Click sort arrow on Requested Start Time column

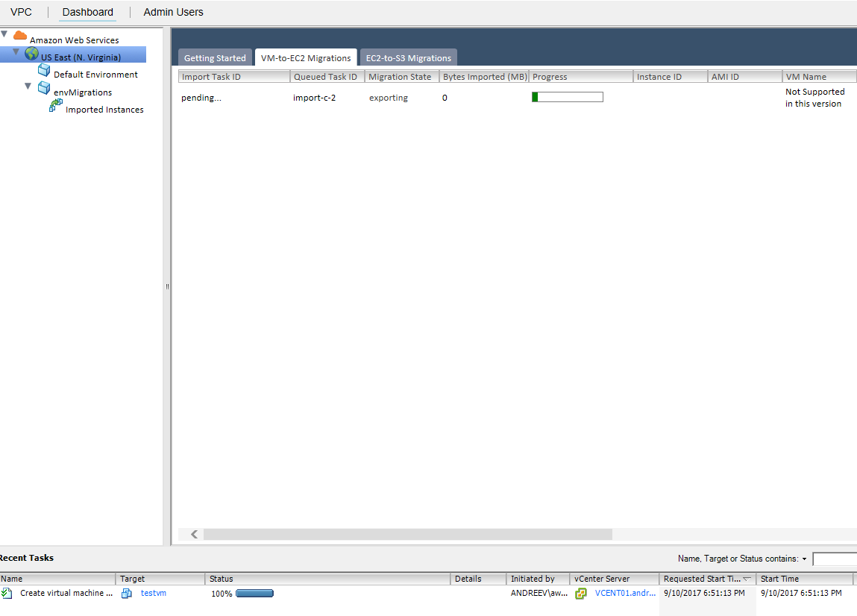pos(747,579)
